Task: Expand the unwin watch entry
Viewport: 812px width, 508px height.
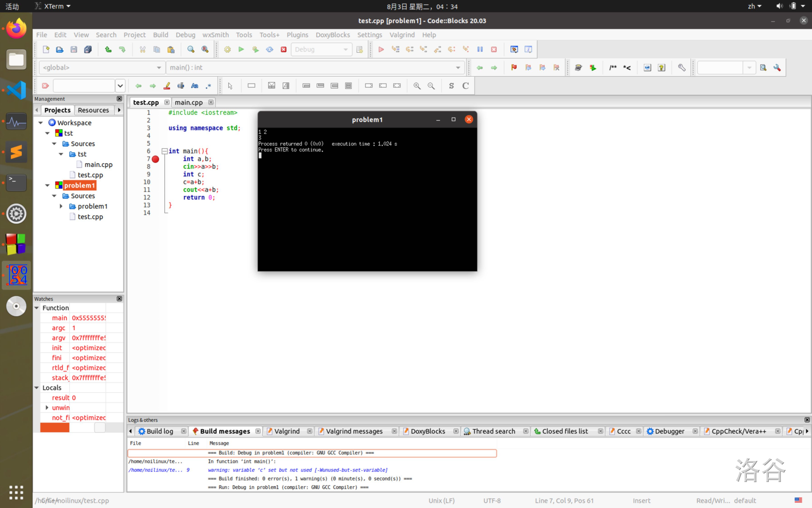Action: (x=47, y=407)
